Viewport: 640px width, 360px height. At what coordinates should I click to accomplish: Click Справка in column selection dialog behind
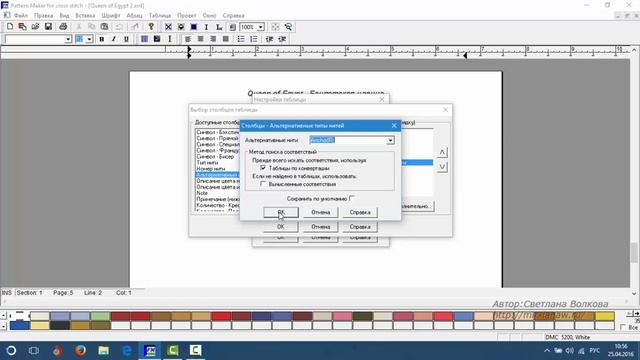(x=360, y=227)
